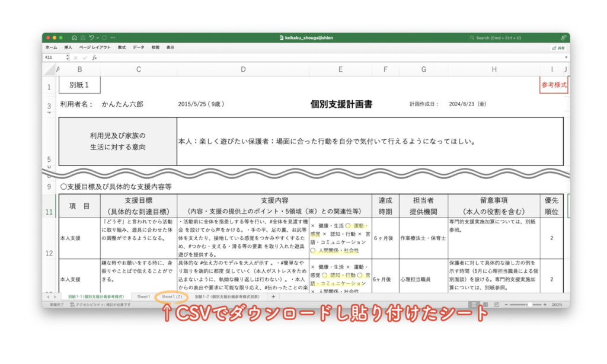Click the search magnifier icon
Screen dimensions: 607x364
tap(472, 38)
